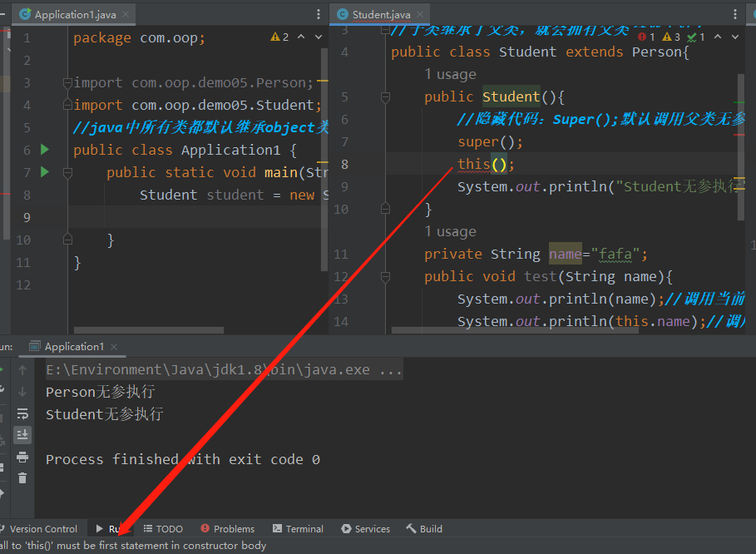The height and width of the screenshot is (554, 756).
Task: Switch to Application1.java editor tab
Action: (75, 14)
